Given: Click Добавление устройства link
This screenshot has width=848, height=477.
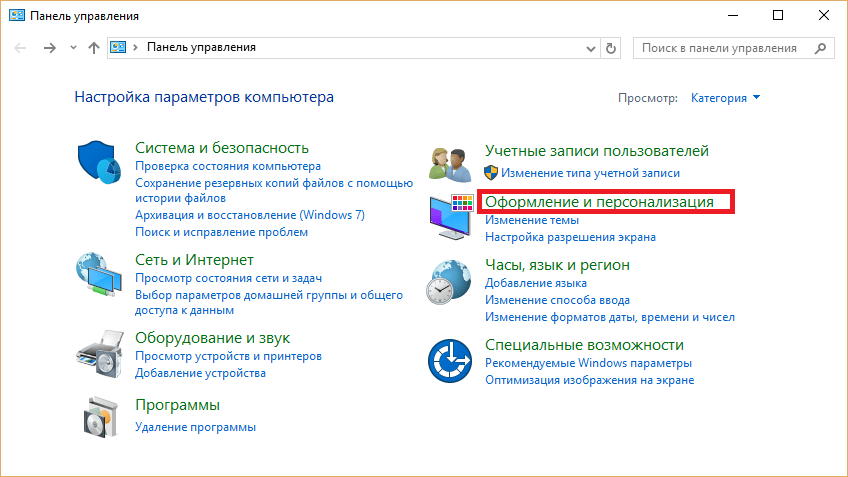Looking at the screenshot, I should coord(200,373).
